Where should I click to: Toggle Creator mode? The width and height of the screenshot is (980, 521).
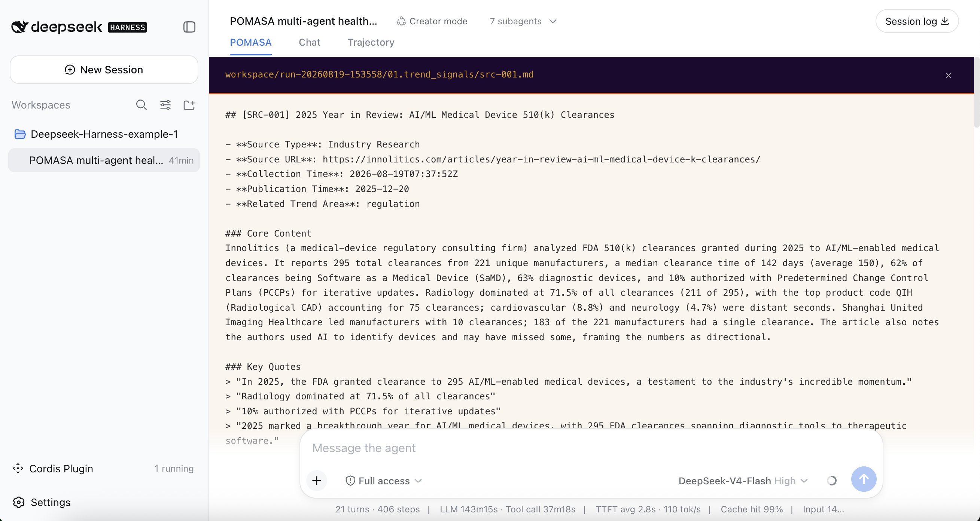pyautogui.click(x=432, y=21)
